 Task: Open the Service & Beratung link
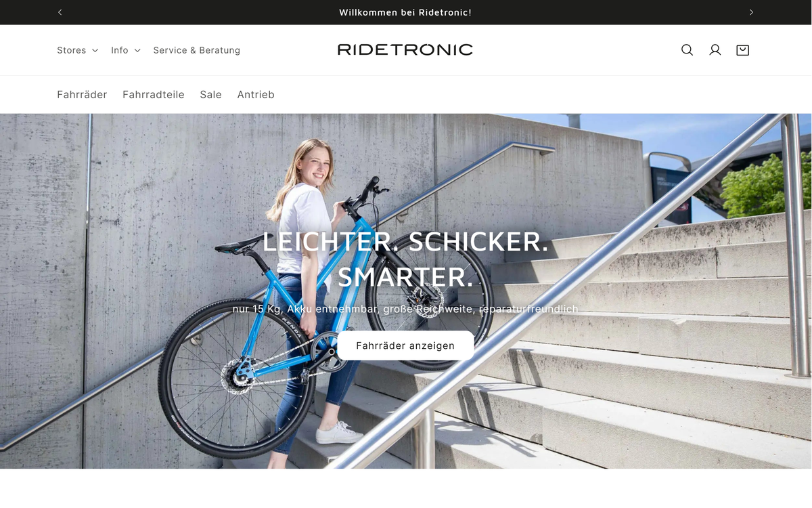pos(197,50)
